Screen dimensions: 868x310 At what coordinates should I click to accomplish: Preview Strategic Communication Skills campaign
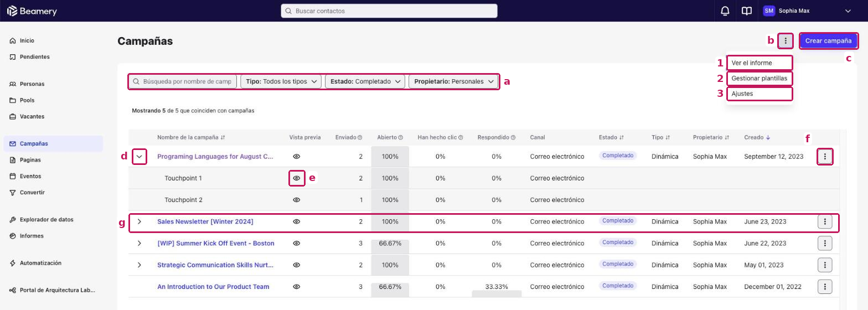pos(297,265)
